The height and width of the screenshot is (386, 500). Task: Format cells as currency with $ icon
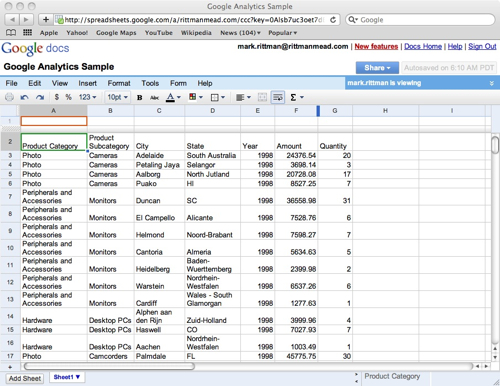pos(57,97)
